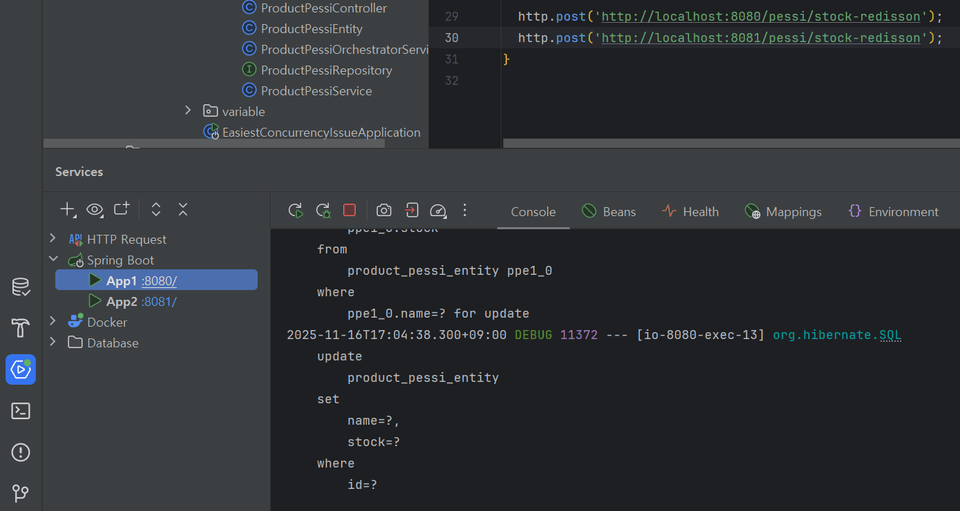Image resolution: width=960 pixels, height=511 pixels.
Task: Click the exit/attach arrow toolbar icon
Action: click(x=411, y=211)
